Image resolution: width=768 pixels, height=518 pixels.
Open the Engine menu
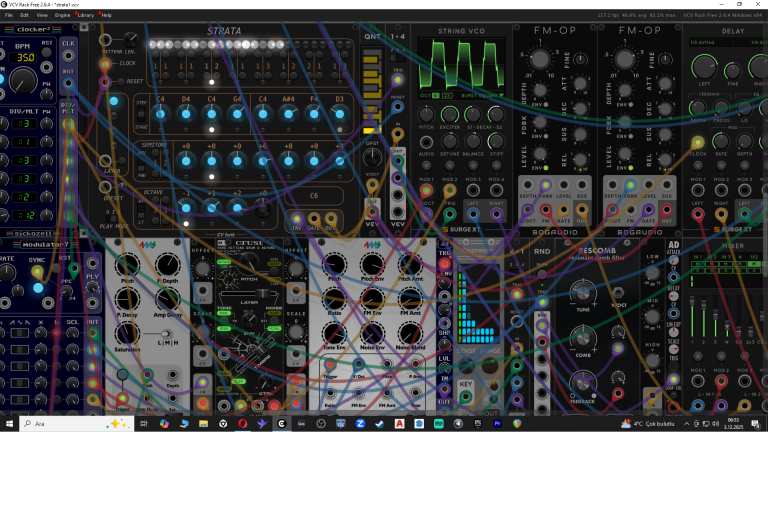pos(62,15)
